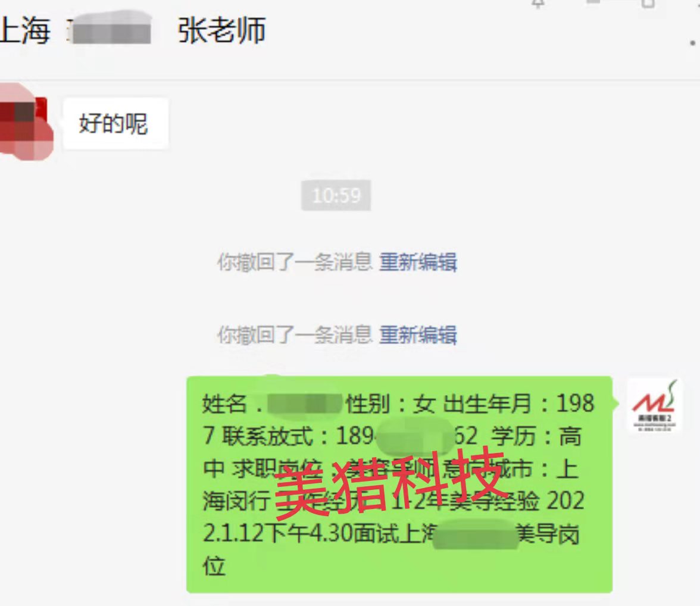The height and width of the screenshot is (606, 700).
Task: Click the second 你撤回了一条消息 notice
Action: click(295, 335)
